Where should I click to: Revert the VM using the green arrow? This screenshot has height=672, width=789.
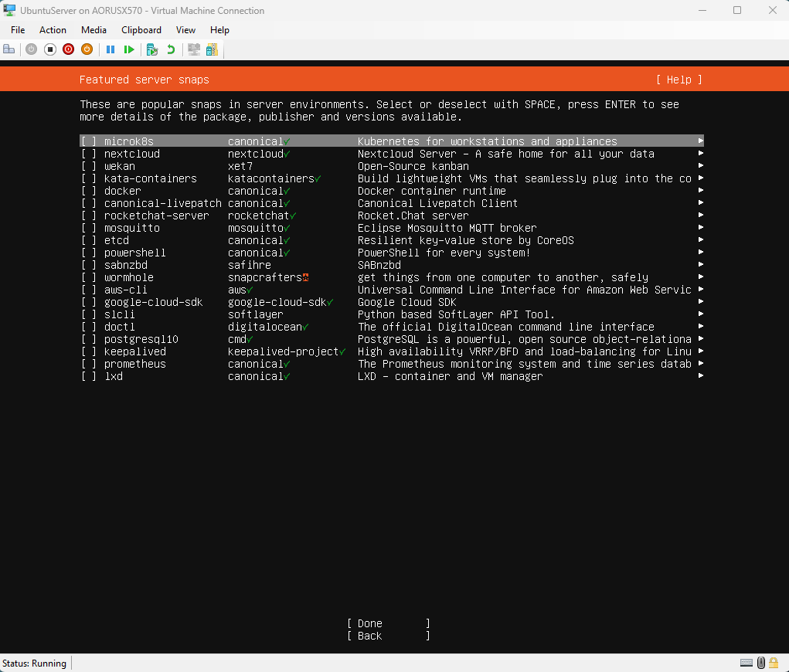[171, 49]
